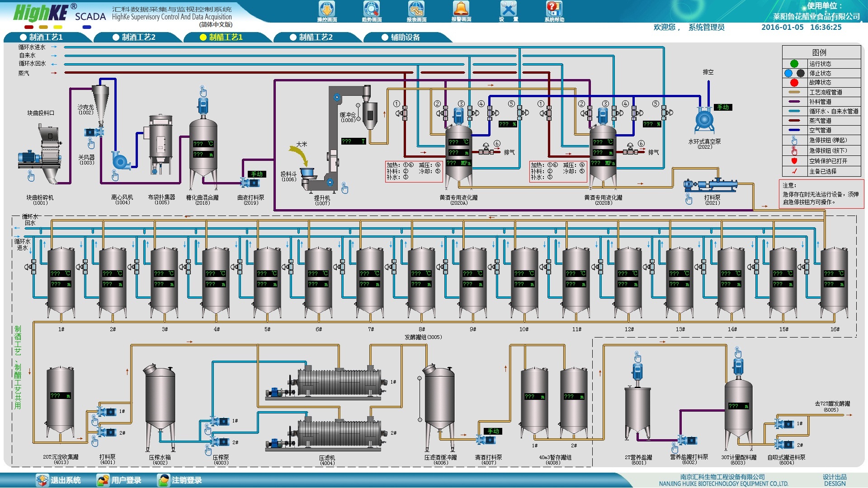Click the agitator motor on 液化罐 2020A
Screen dimensions: 868x488
[x=459, y=116]
